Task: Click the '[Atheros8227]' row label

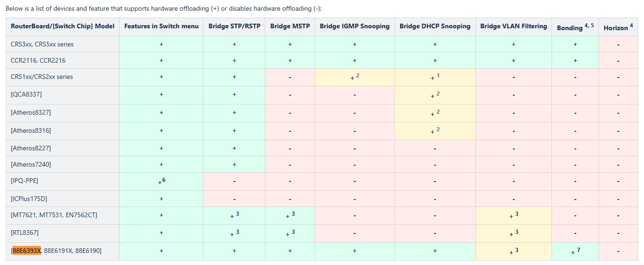Action: coord(31,149)
